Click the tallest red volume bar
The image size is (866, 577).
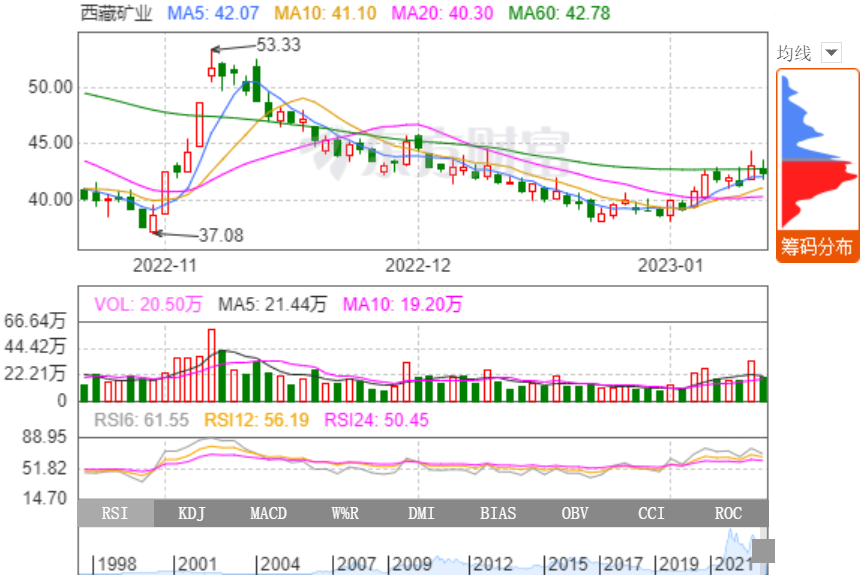pos(211,365)
